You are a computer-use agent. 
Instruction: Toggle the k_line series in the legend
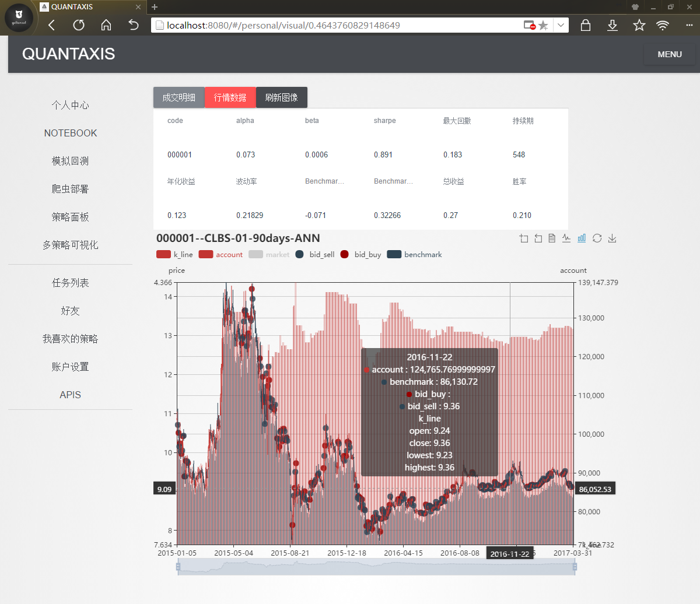(173, 254)
